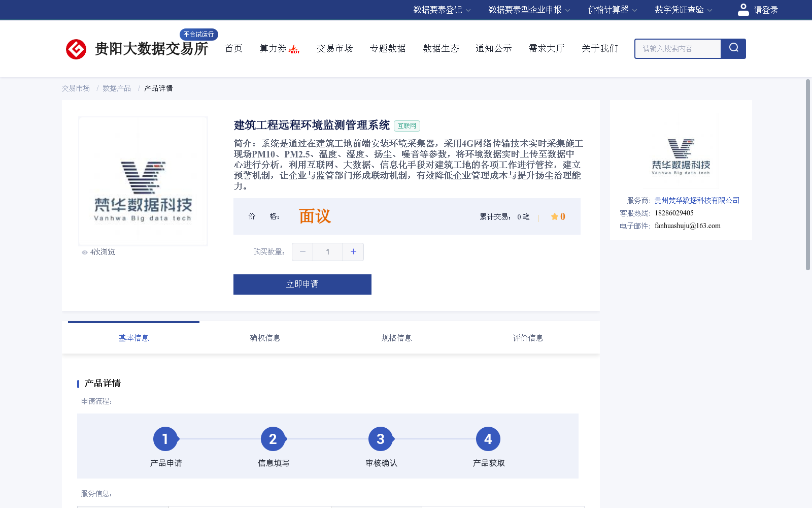Click the 平台试运行 badge
Viewport: 812px width, 508px height.
(x=199, y=34)
